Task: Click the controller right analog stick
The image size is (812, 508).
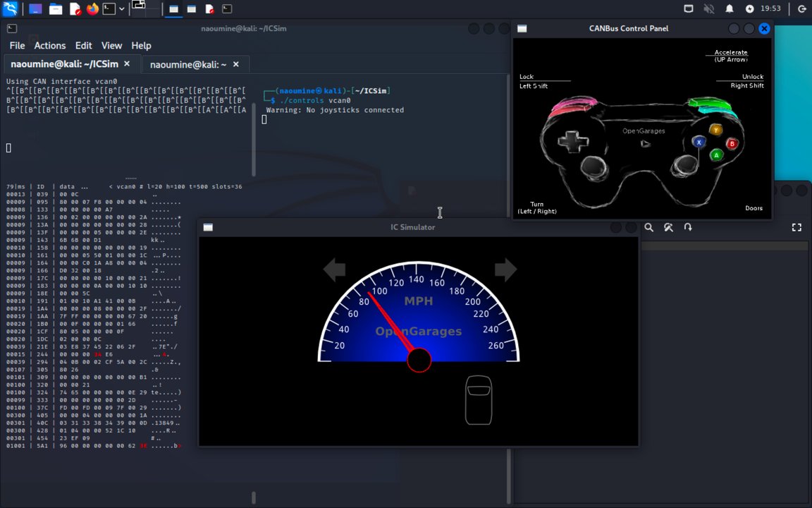Action: pos(685,165)
